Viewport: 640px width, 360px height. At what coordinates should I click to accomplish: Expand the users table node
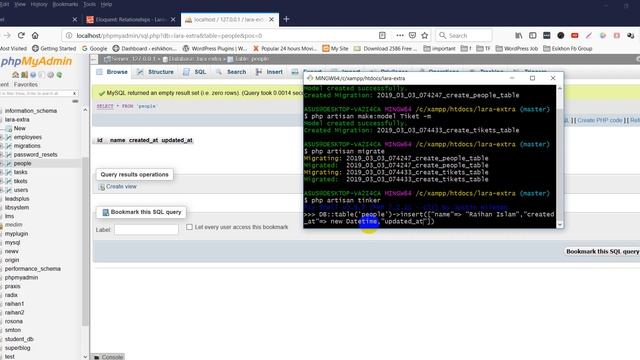[2, 190]
